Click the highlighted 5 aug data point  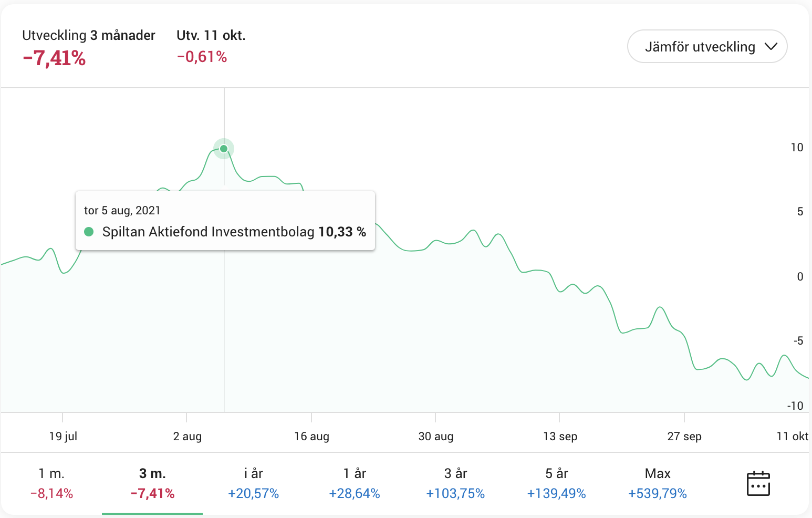(x=224, y=149)
